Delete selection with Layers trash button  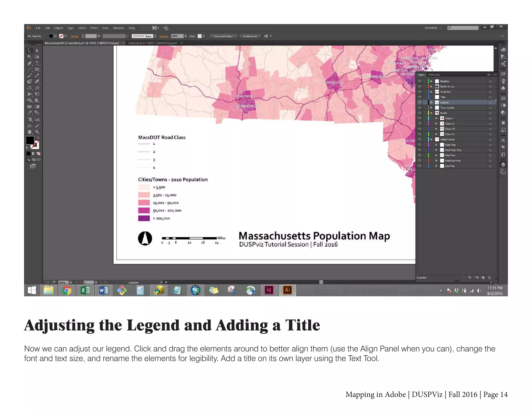[489, 277]
